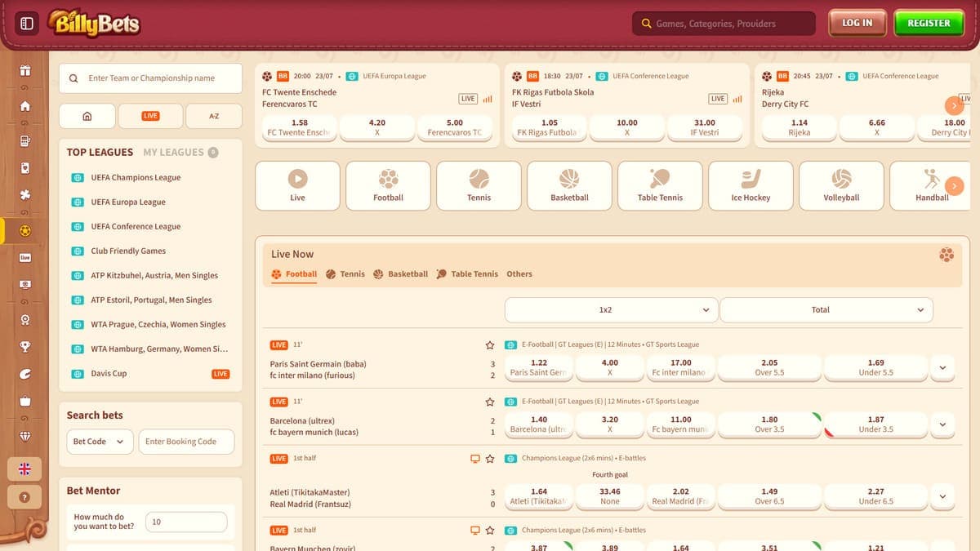Switch to the Basketball tab in Live Now
This screenshot has height=551, width=980.
pyautogui.click(x=400, y=274)
